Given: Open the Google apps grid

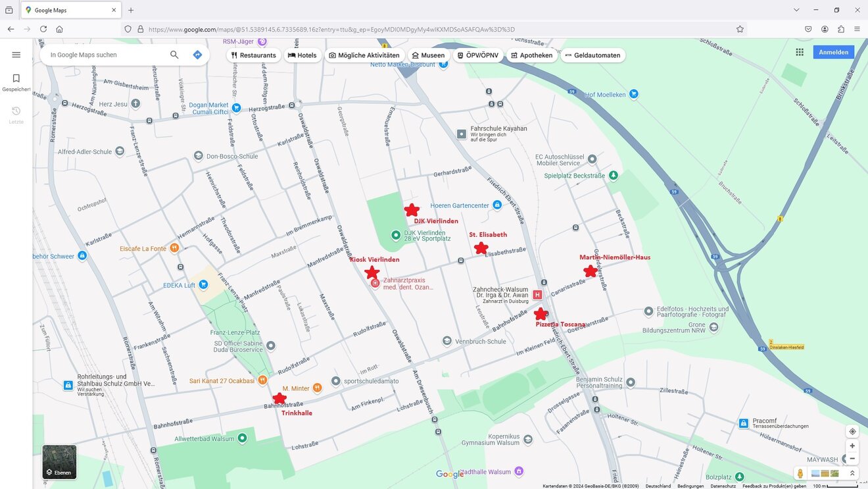Looking at the screenshot, I should pyautogui.click(x=800, y=52).
